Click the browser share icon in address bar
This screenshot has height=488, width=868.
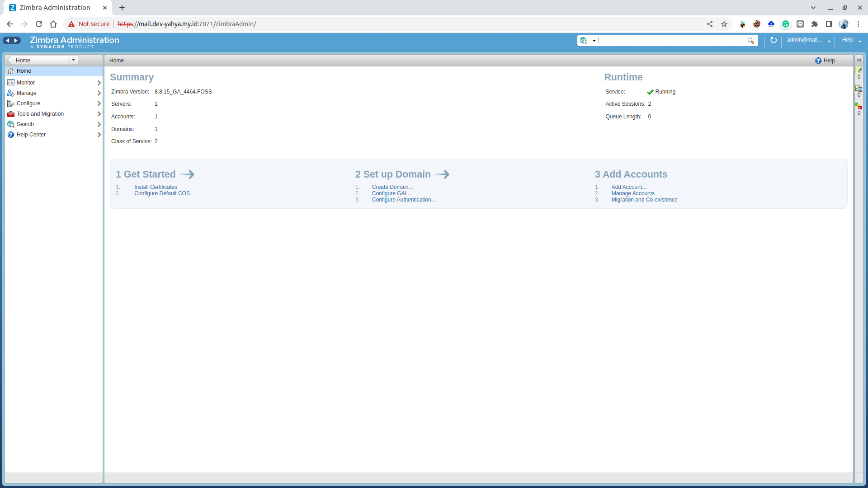710,24
